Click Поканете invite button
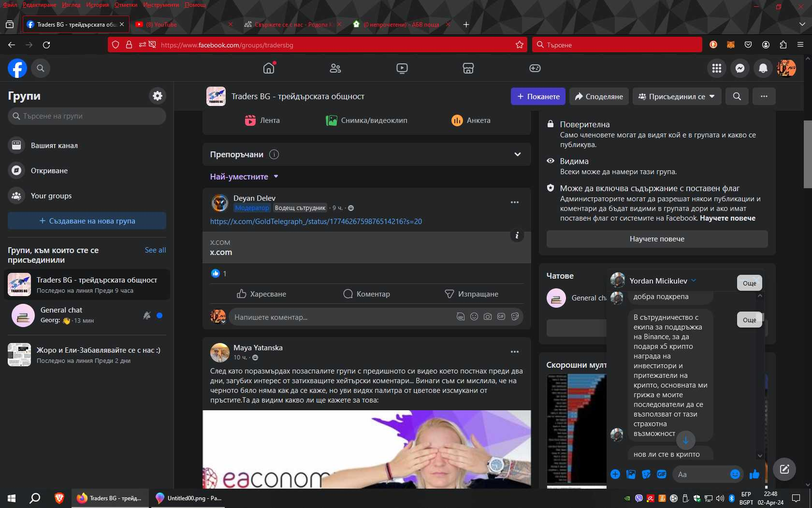Image resolution: width=812 pixels, height=508 pixels. 538,96
